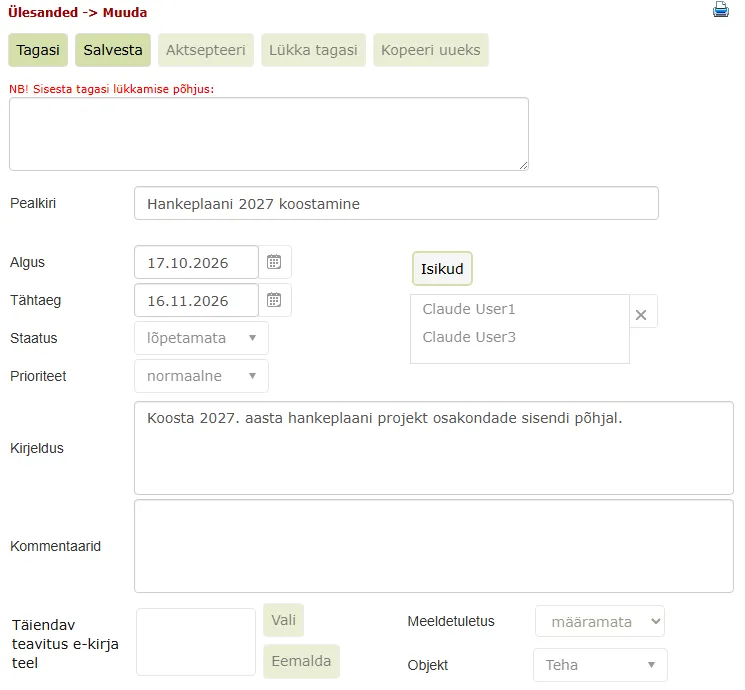Screen dimensions: 745x690
Task: Click the Tähtaeg date field 16.11.2026
Action: click(x=196, y=300)
